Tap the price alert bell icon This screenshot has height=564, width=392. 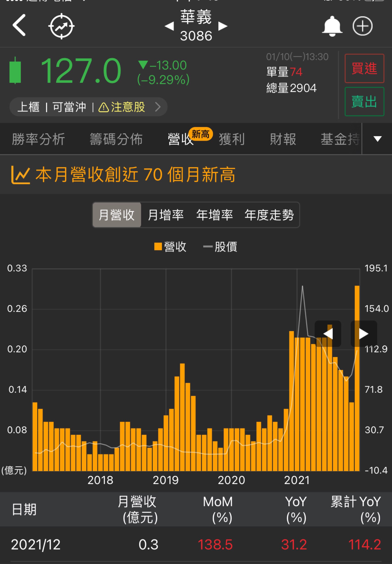[x=332, y=26]
